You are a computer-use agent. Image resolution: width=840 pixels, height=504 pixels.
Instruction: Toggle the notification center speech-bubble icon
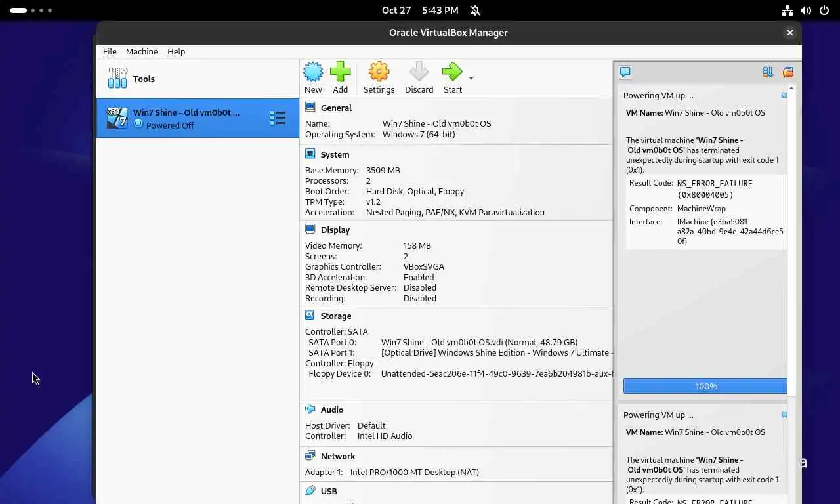click(625, 72)
